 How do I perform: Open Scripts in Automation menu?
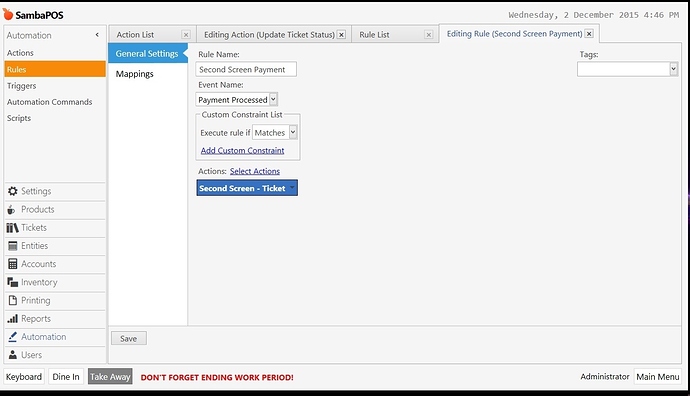[19, 118]
